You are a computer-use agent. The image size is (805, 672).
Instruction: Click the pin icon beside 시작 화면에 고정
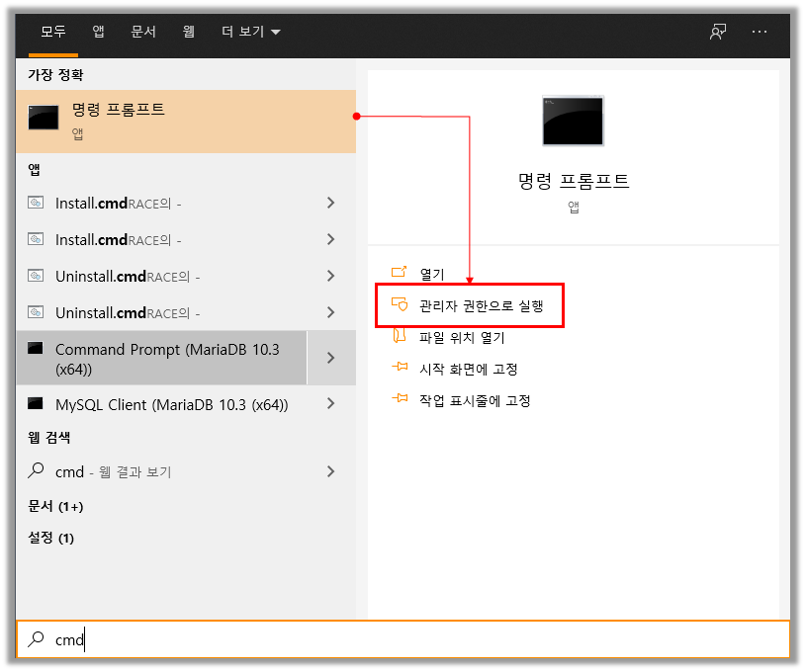400,367
